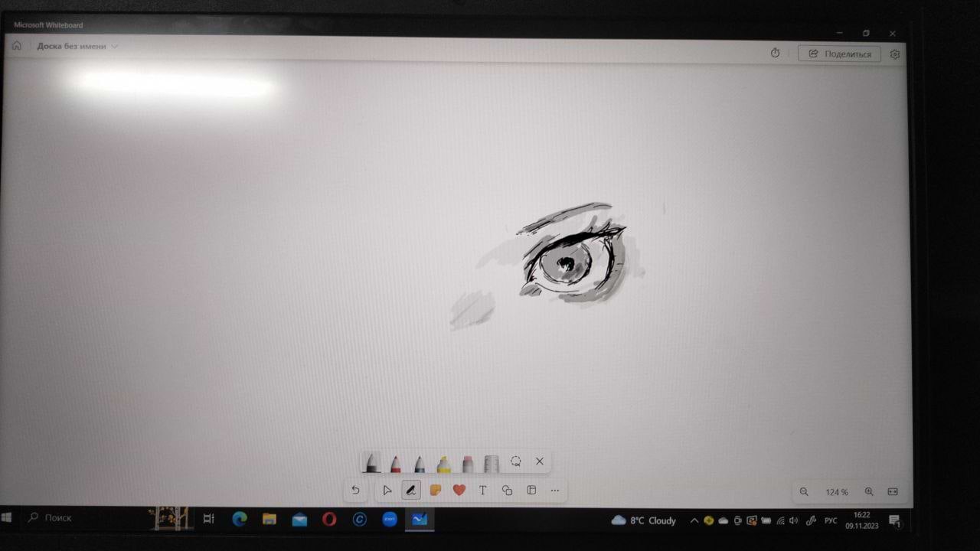Add a sticky note

pos(435,491)
